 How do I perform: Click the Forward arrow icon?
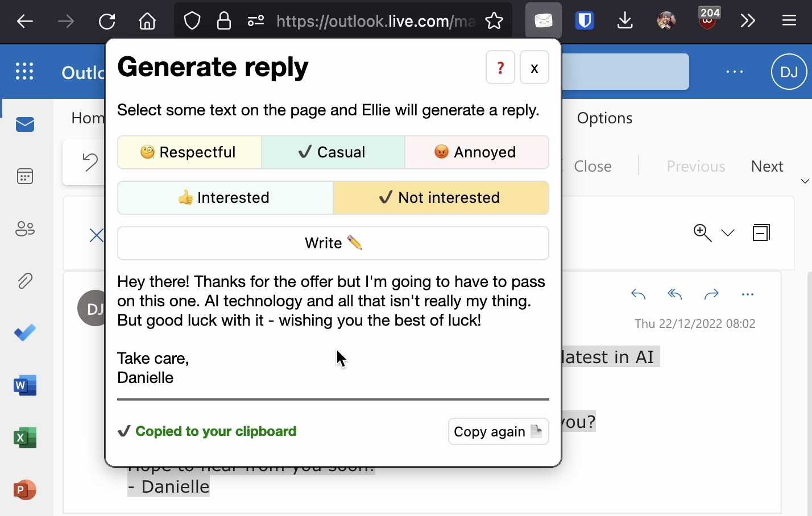pos(711,294)
